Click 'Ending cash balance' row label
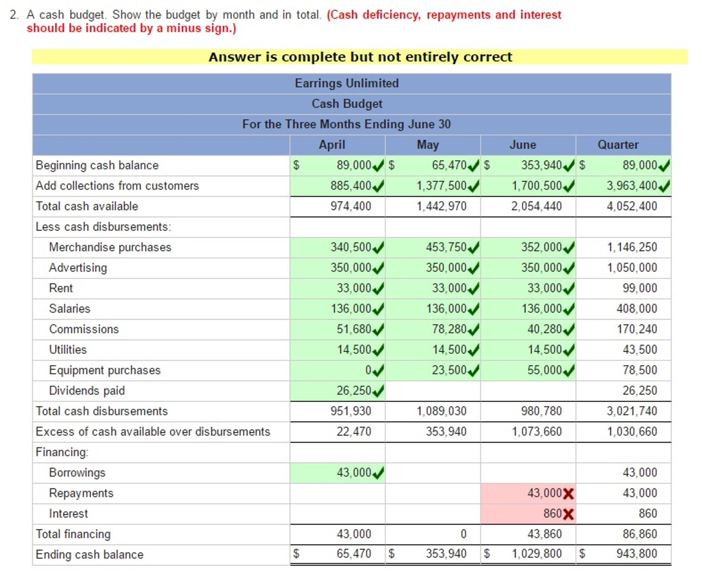This screenshot has width=702, height=588. [x=90, y=555]
